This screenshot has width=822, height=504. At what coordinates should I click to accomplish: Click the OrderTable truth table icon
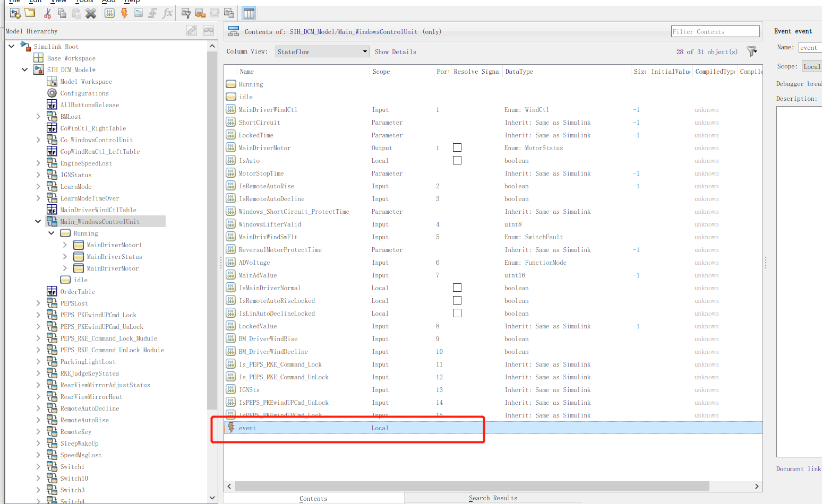[x=52, y=291]
